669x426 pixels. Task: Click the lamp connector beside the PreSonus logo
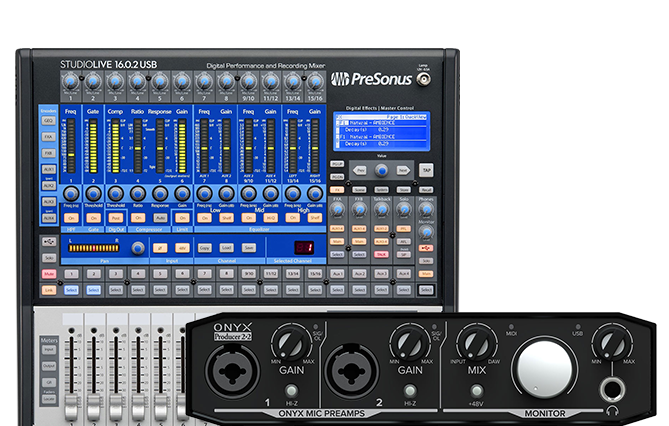(423, 79)
